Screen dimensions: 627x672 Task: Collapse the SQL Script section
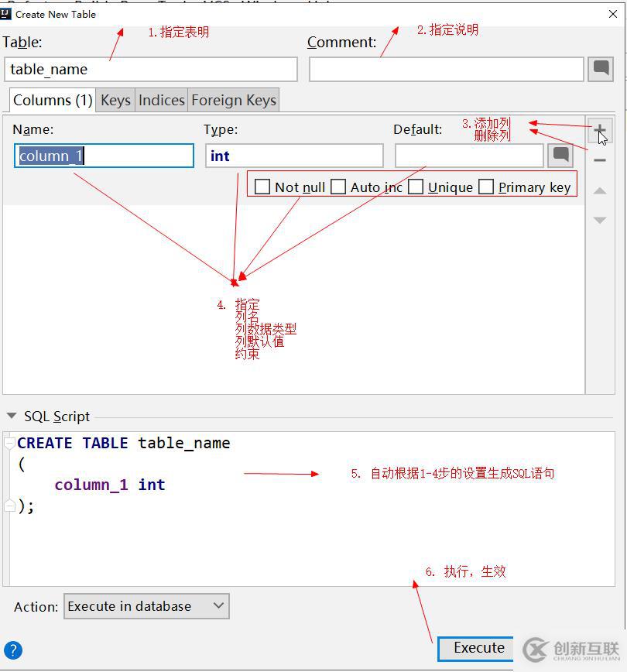click(12, 416)
